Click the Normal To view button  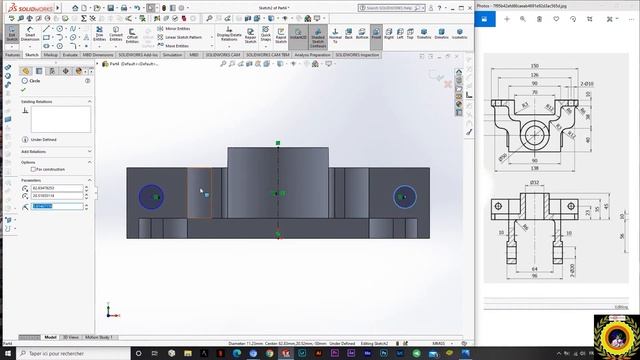coord(335,35)
